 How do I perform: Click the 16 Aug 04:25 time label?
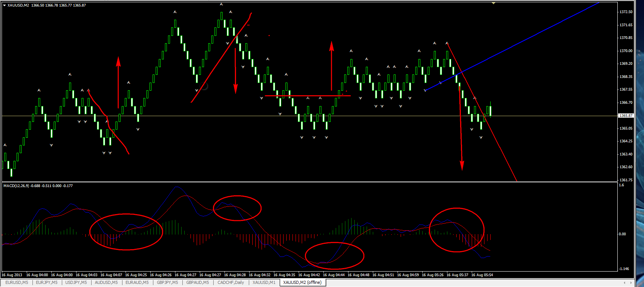[136, 275]
